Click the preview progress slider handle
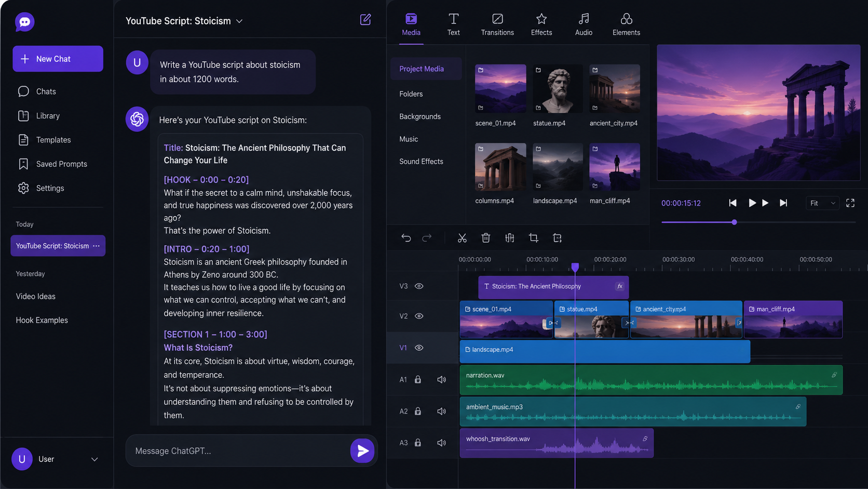868x489 pixels. (734, 222)
